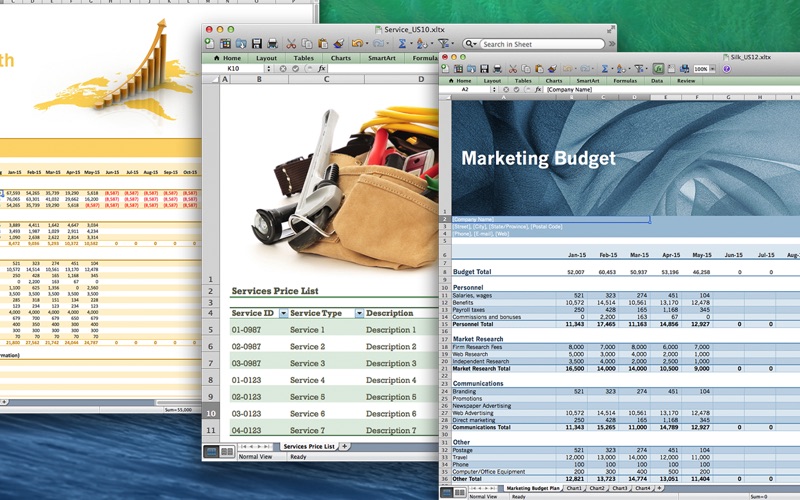Click the fx function button in Service_US10 formula bar
Viewport: 800px width, 500px height.
pos(322,68)
